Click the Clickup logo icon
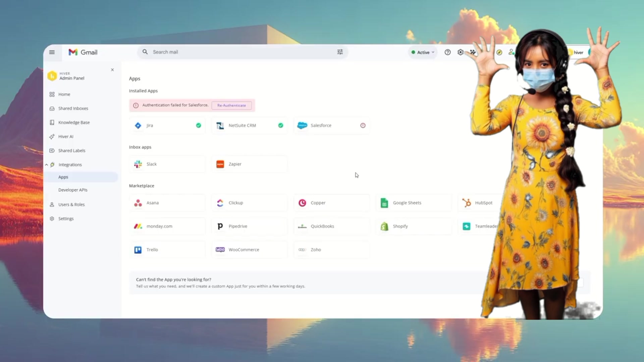The width and height of the screenshot is (644, 362). [x=220, y=203]
